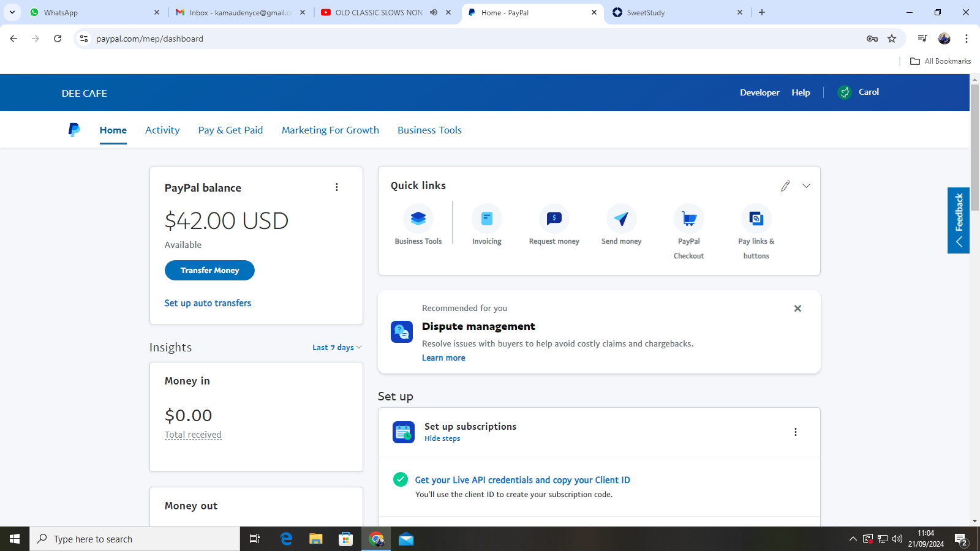Open the Developer link in header
The width and height of the screenshot is (980, 551).
coord(759,92)
